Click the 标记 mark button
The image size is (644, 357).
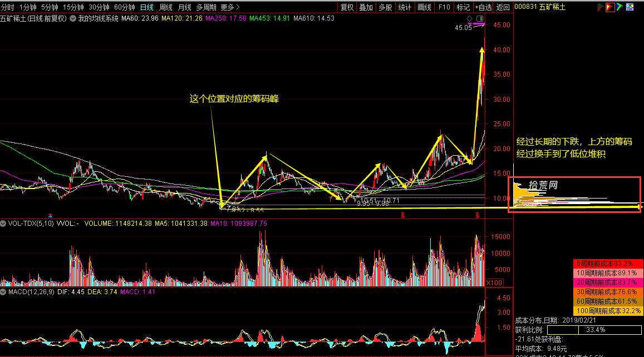463,7
